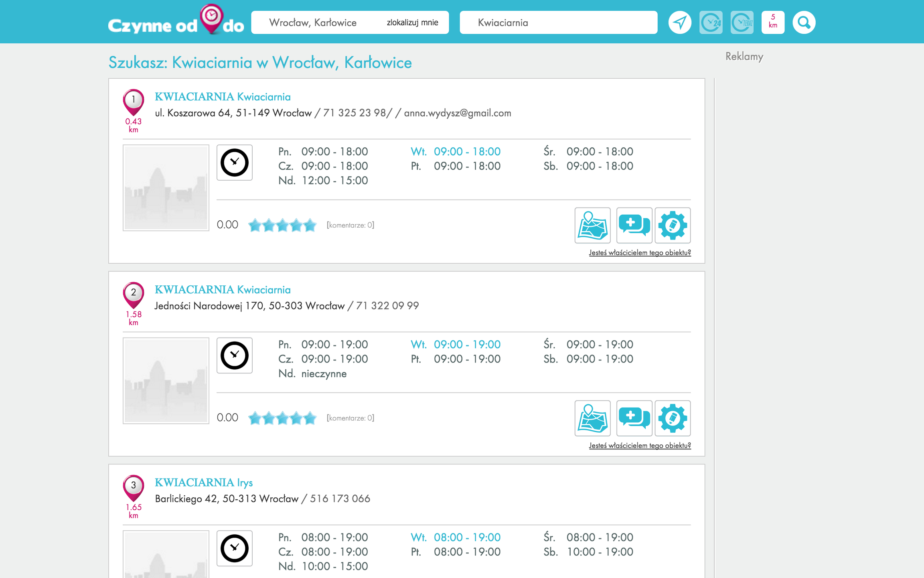Image resolution: width=924 pixels, height=578 pixels.
Task: Click the clock icon for Koszarowa listing
Action: [235, 163]
